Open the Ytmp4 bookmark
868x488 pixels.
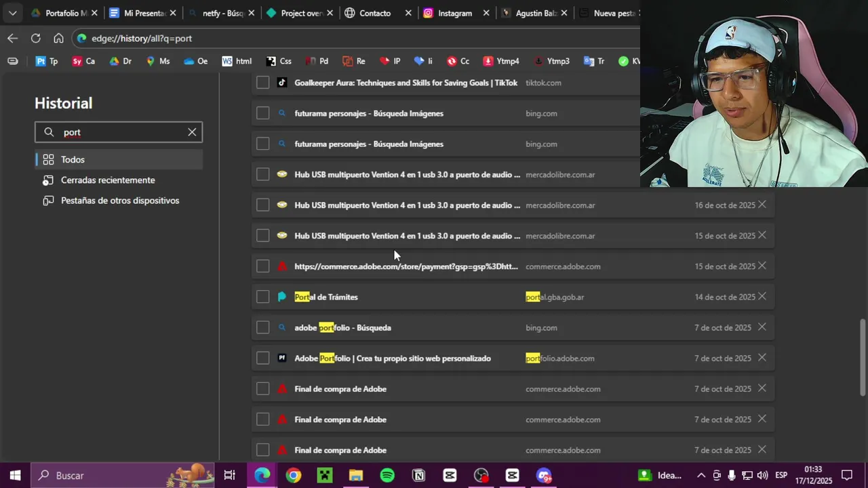coord(501,61)
